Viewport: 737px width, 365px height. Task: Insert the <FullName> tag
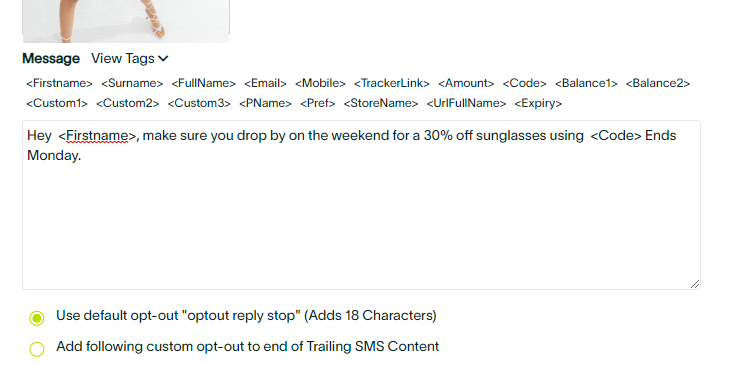[204, 84]
